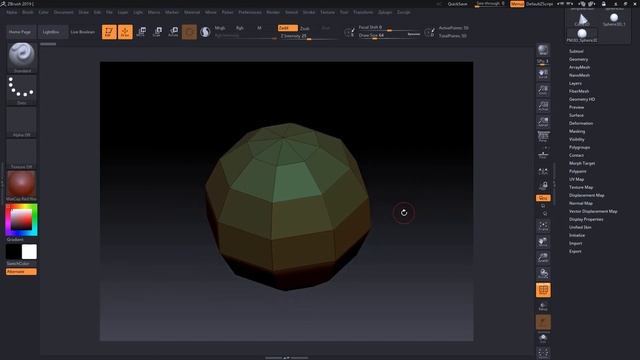Open the Standard brush selector
640x360 pixels.
[22, 58]
